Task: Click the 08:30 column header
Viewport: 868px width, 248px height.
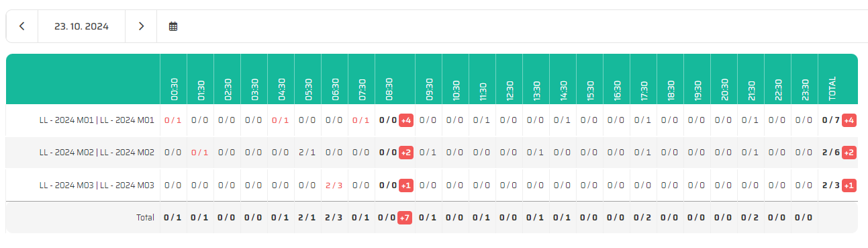Action: pos(389,89)
